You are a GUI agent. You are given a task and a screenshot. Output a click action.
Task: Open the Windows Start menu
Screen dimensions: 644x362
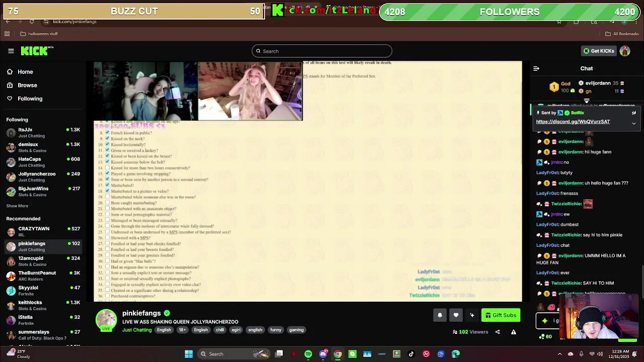pos(189,354)
